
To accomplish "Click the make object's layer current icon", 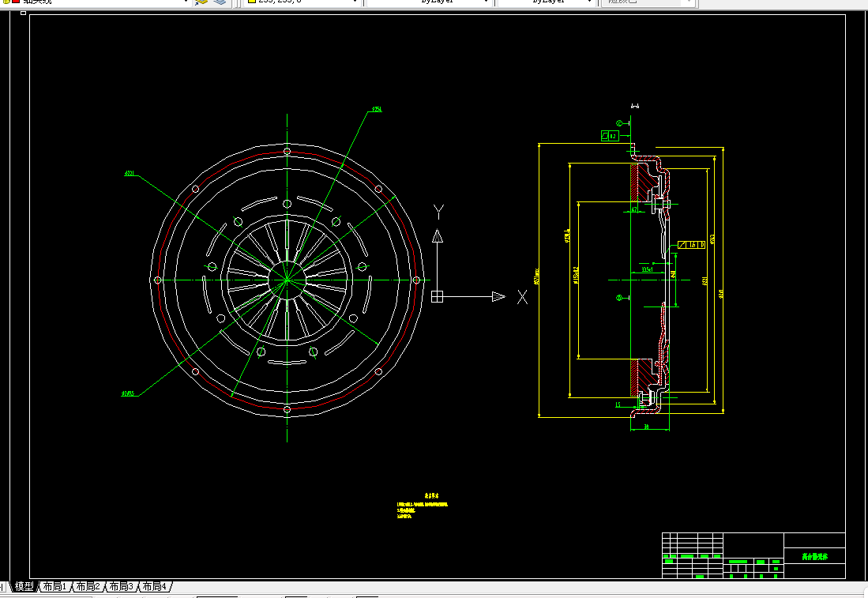I will coord(201,2).
